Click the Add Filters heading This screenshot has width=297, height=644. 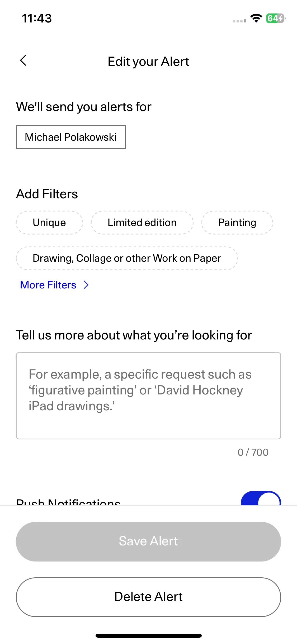[47, 194]
